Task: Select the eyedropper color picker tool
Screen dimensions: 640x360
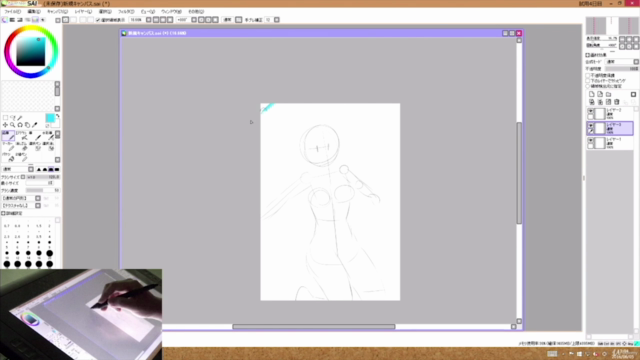Action: 34,125
